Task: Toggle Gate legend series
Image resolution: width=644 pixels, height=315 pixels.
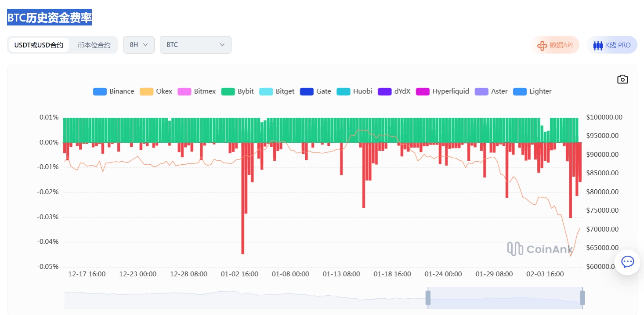Action: click(x=315, y=91)
